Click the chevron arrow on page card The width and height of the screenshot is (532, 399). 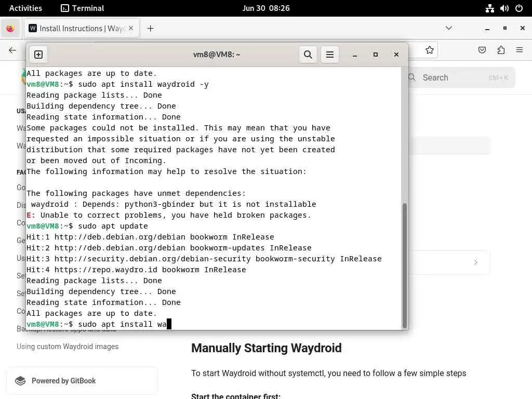476,262
